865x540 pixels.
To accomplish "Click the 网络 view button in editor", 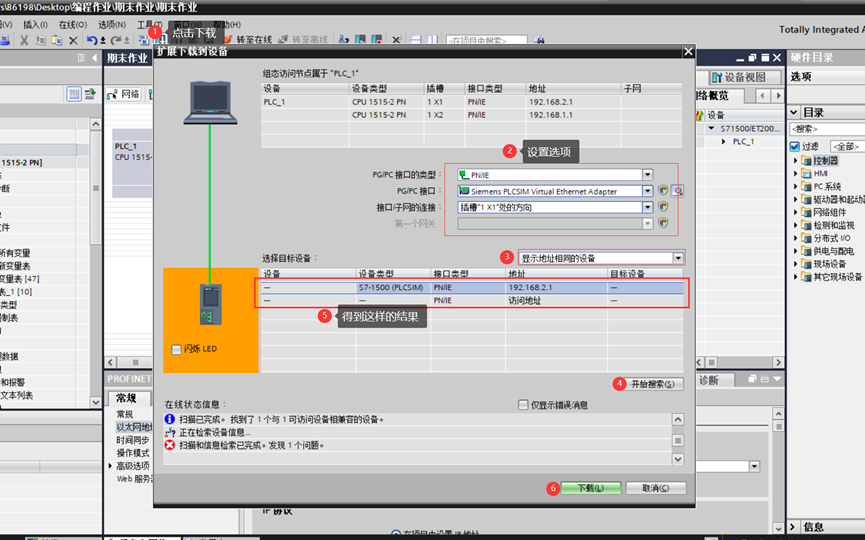I will coord(124,94).
